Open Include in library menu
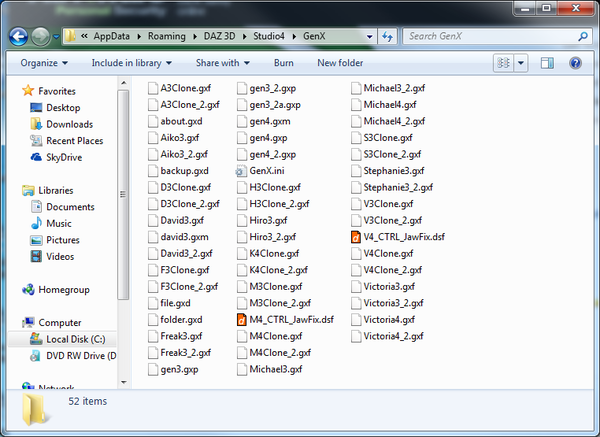Image resolution: width=600 pixels, height=437 pixels. click(x=132, y=63)
